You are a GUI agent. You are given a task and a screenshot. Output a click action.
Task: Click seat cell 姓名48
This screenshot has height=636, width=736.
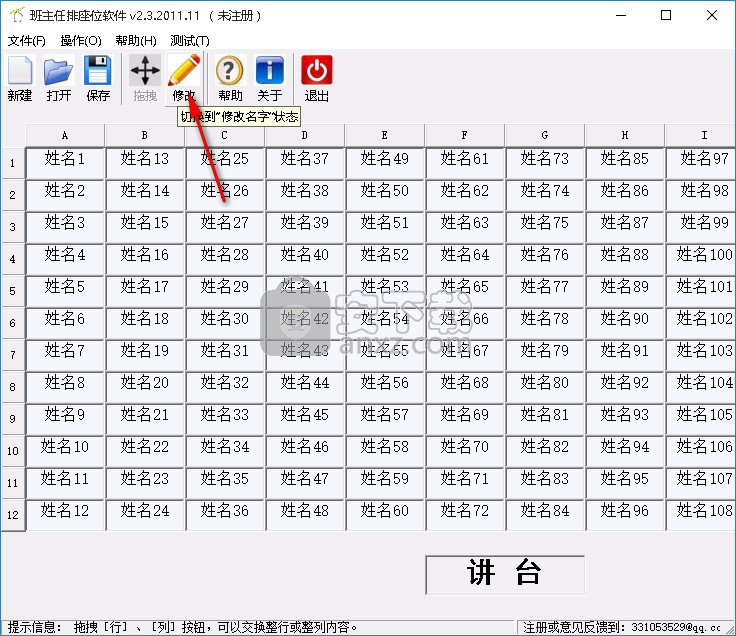pos(305,514)
